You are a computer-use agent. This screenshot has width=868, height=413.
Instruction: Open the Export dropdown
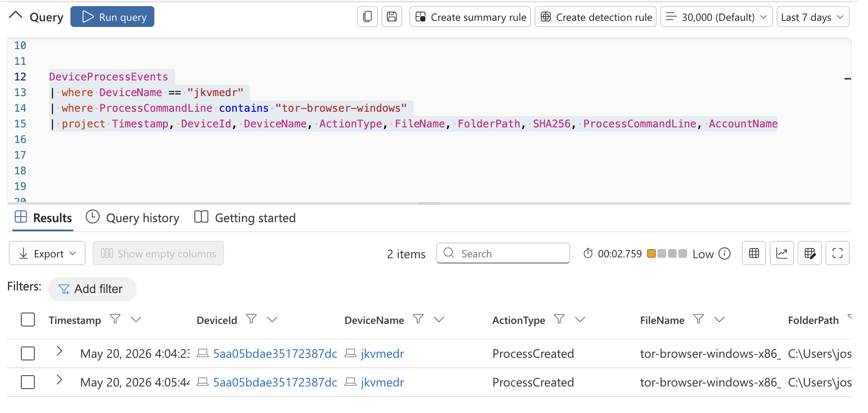pyautogui.click(x=47, y=253)
